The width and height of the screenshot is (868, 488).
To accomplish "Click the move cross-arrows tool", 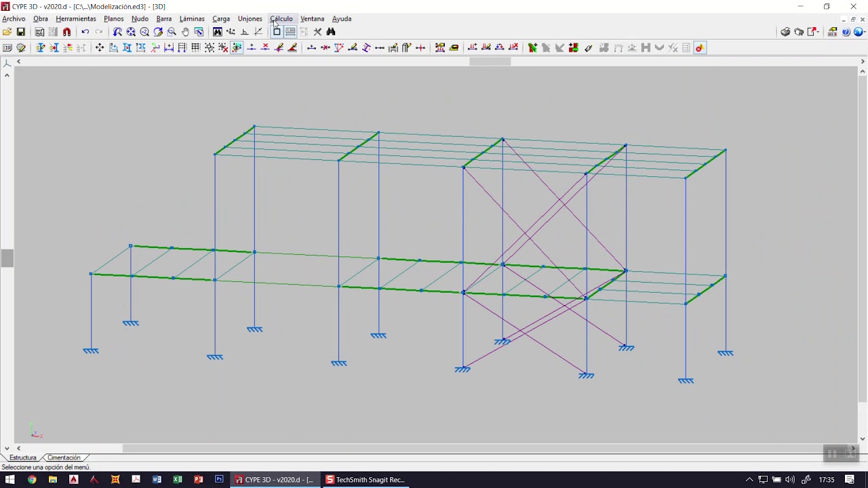I will click(x=100, y=47).
